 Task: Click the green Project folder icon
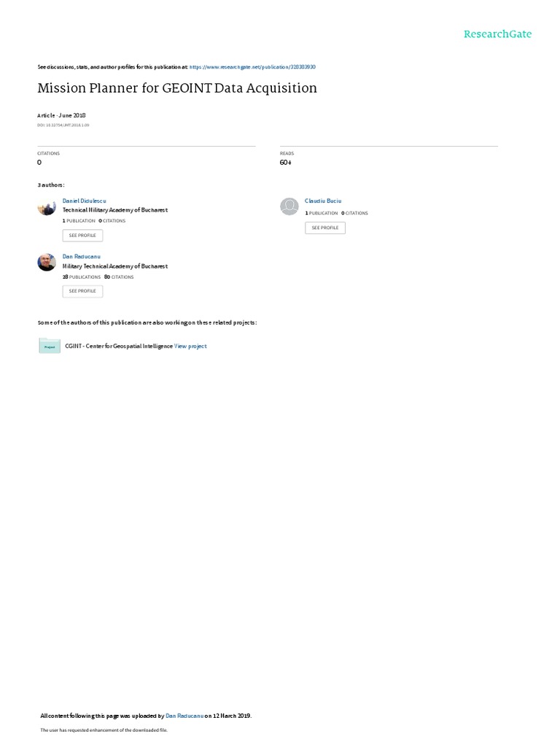tap(50, 346)
